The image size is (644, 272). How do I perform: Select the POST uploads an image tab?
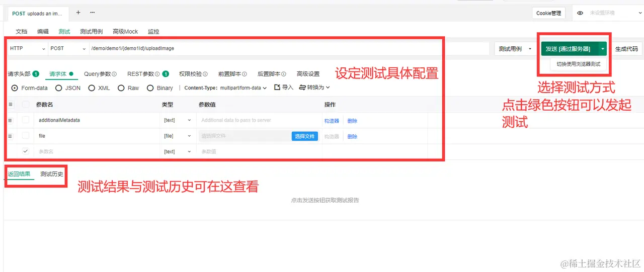pyautogui.click(x=38, y=14)
